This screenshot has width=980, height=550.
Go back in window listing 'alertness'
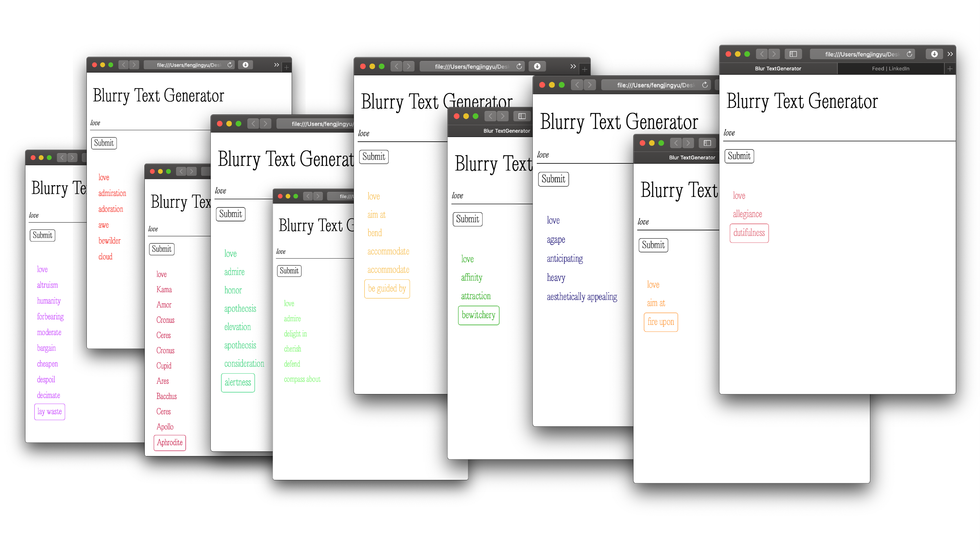(x=253, y=124)
